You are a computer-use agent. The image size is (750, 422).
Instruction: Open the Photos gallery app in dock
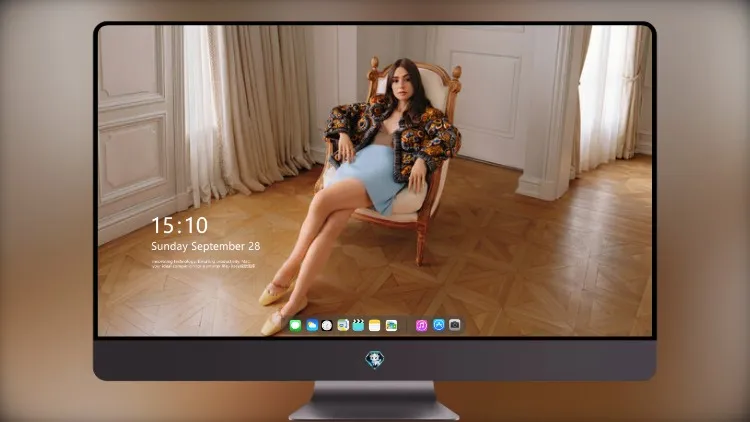[391, 325]
